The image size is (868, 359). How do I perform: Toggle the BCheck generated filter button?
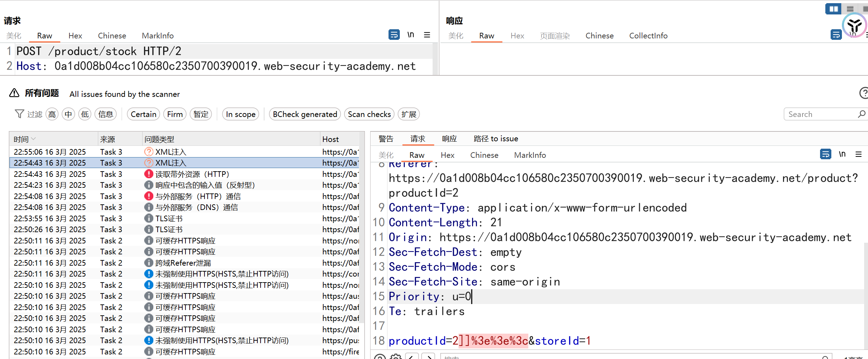click(x=305, y=114)
